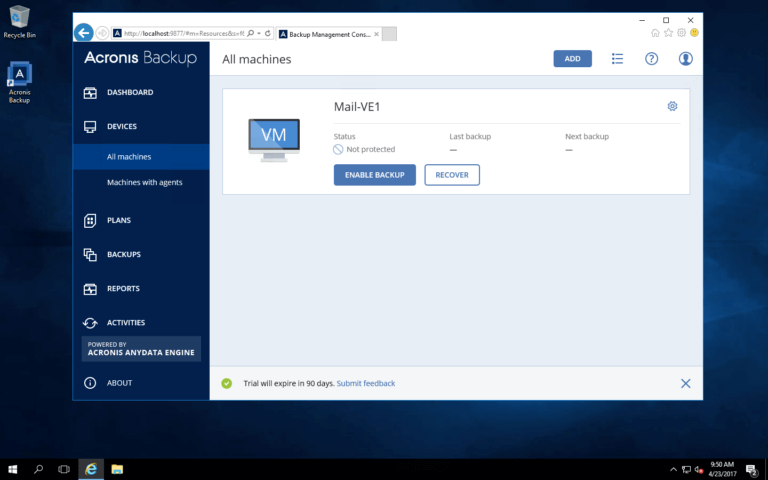Open the browser home icon
Screen dimensions: 768x480
coord(655,33)
